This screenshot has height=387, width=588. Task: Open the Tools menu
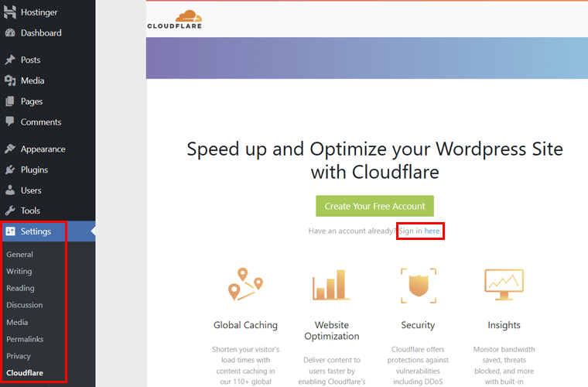48,211
